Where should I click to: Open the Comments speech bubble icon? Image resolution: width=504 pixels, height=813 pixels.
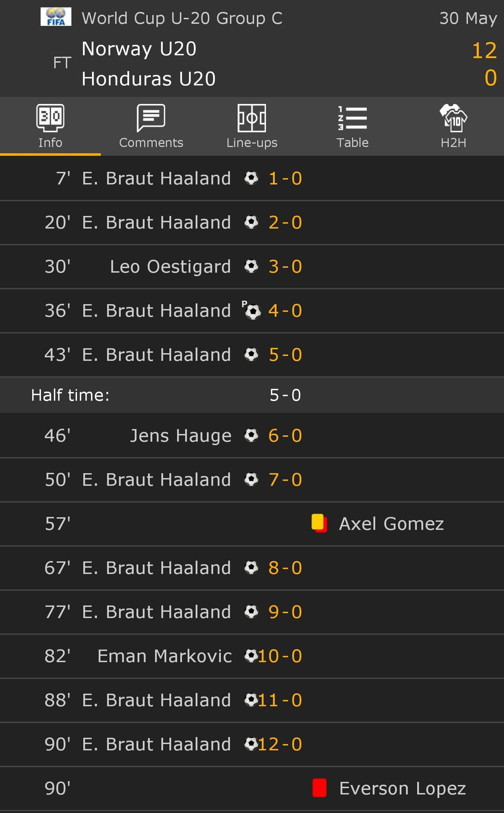tap(151, 118)
